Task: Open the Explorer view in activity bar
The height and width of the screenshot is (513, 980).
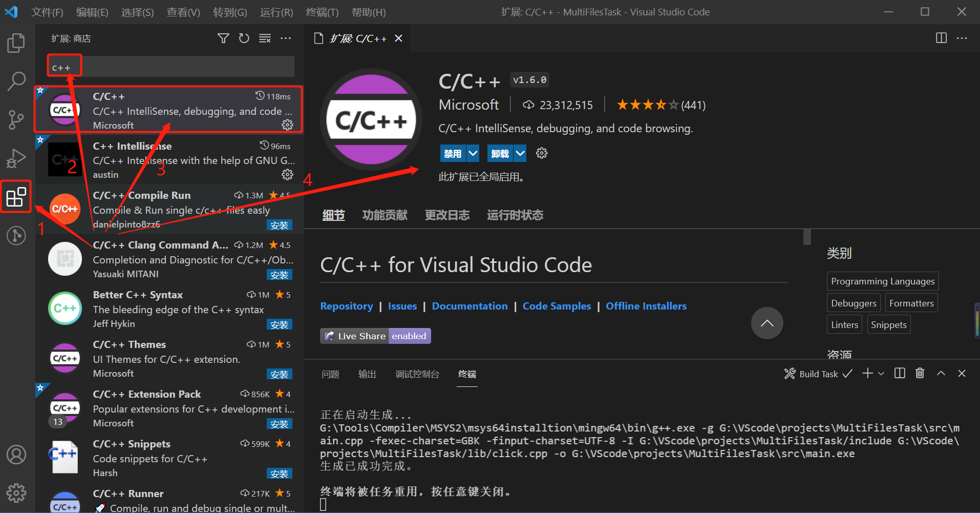Action: (x=16, y=43)
